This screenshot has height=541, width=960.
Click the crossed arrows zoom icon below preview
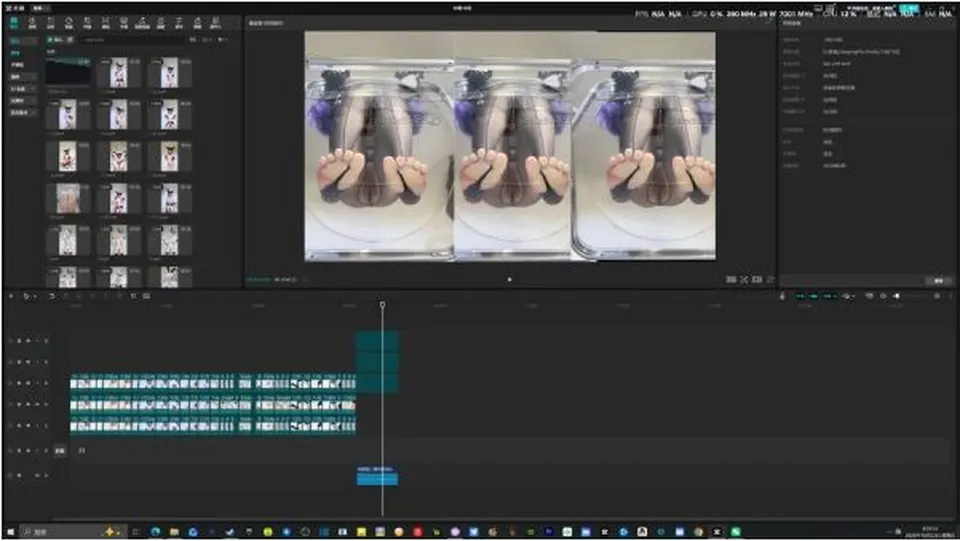[744, 280]
